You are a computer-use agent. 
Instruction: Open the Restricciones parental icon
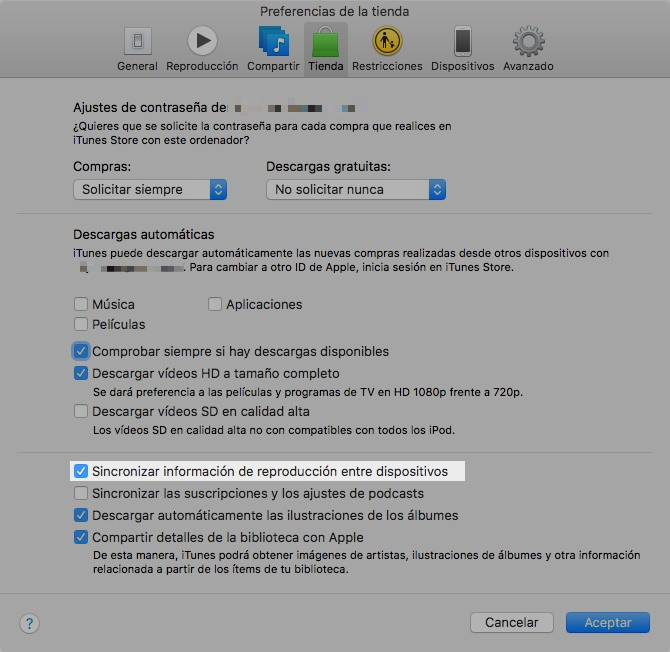(x=387, y=41)
